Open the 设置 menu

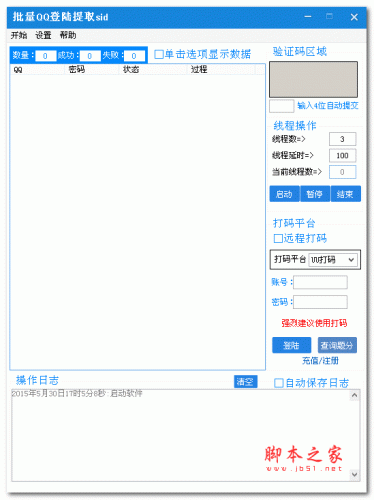coord(43,35)
